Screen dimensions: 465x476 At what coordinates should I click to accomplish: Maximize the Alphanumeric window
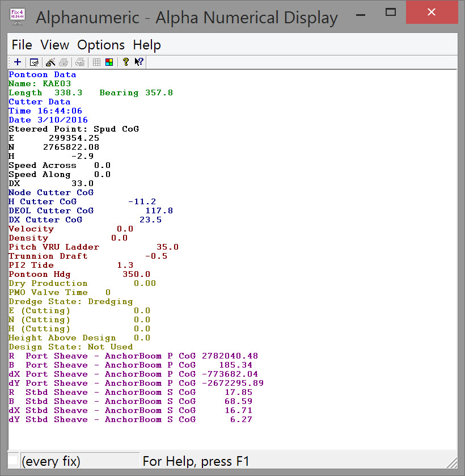point(390,12)
